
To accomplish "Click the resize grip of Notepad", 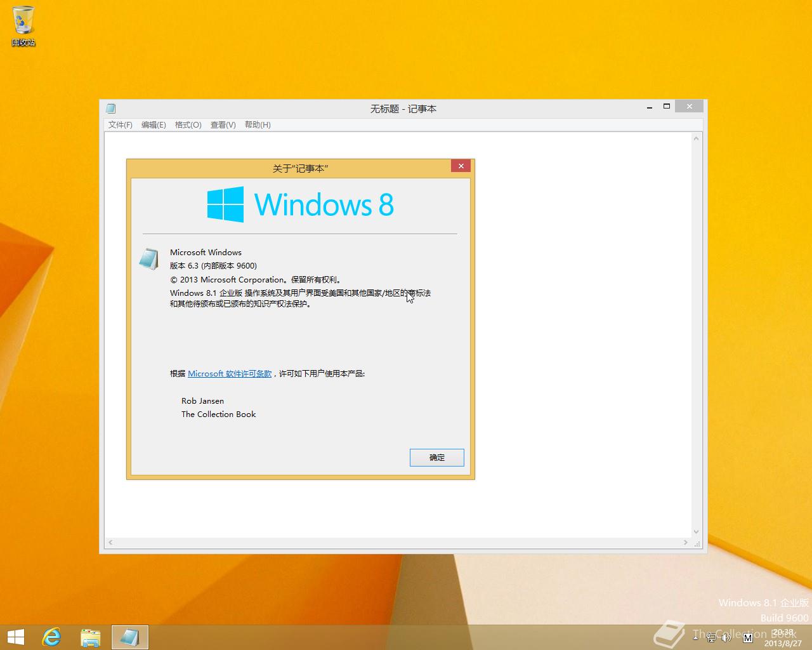I will [x=697, y=543].
